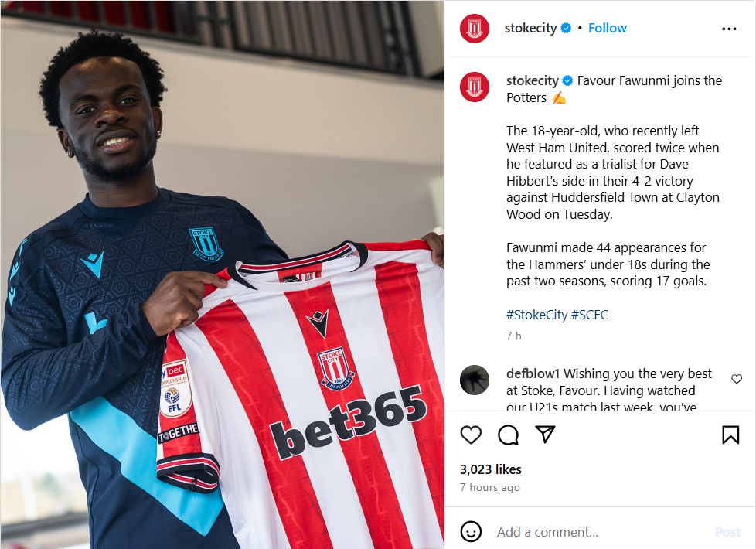Open emoji picker smiley icon
Screen dimensions: 756x549
pos(471,532)
